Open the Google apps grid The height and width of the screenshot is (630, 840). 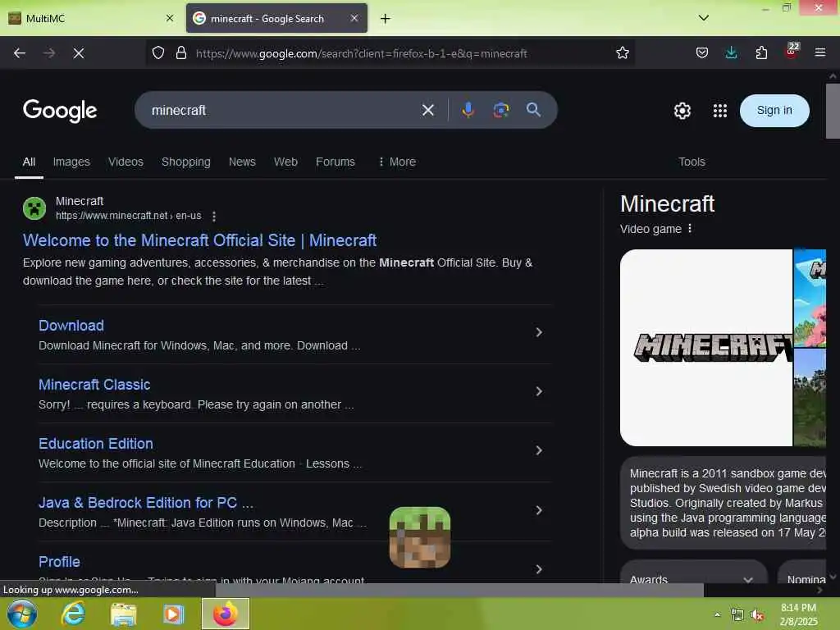pyautogui.click(x=719, y=111)
